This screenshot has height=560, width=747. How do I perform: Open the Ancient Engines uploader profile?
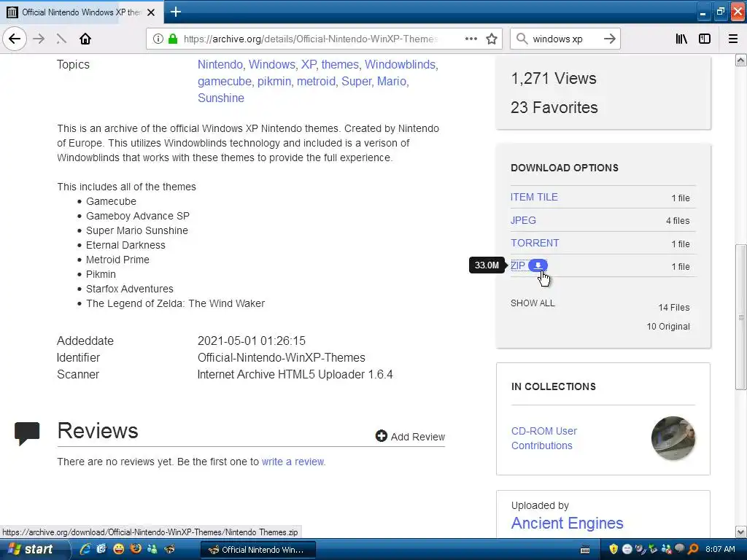pyautogui.click(x=567, y=524)
